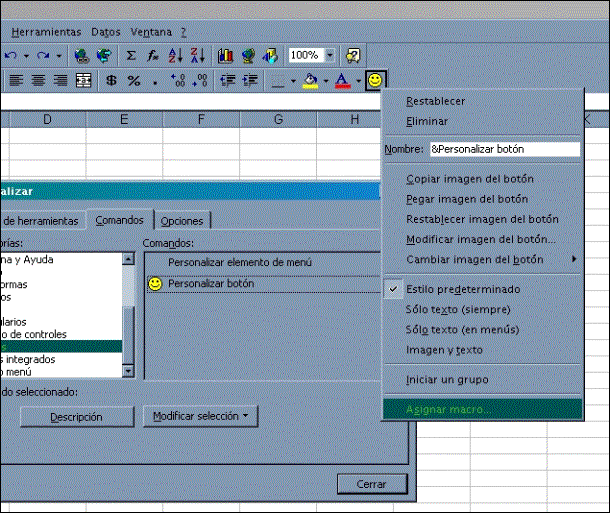Enable Imagen y texto style
610x513 pixels.
tap(444, 350)
